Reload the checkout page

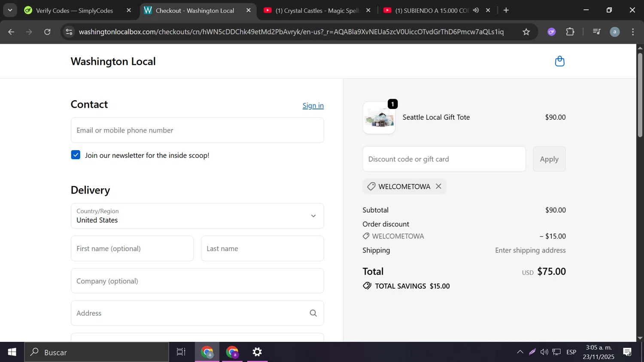[47, 32]
